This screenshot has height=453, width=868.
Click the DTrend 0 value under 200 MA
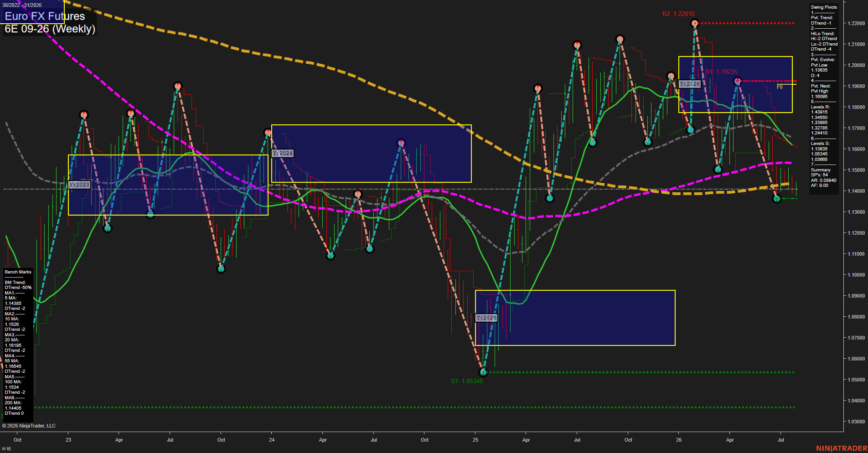(x=14, y=413)
